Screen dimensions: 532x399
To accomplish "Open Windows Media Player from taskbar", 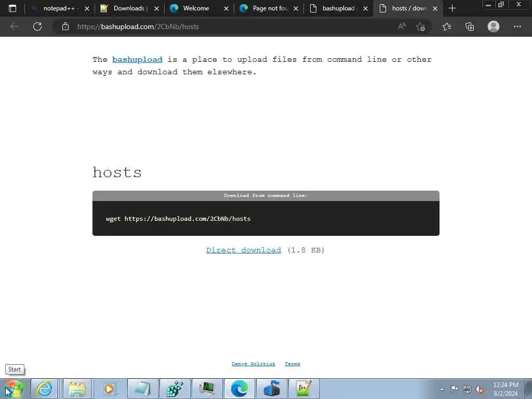I will pos(109,389).
